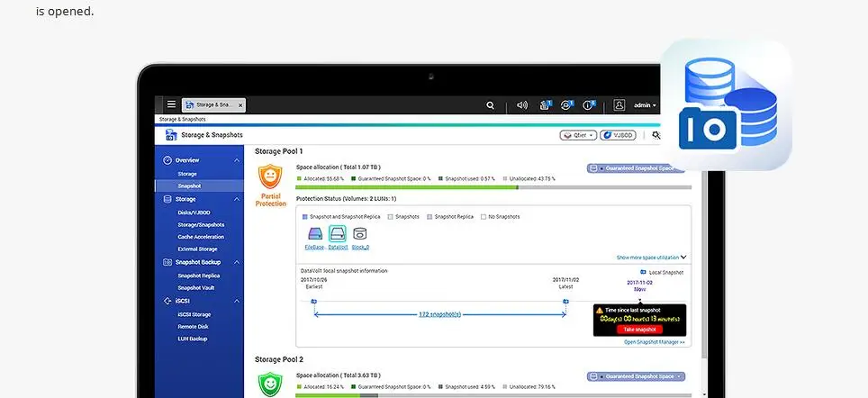The height and width of the screenshot is (398, 868).
Task: Collapse the Snapshot Backup section chevron
Action: point(237,262)
